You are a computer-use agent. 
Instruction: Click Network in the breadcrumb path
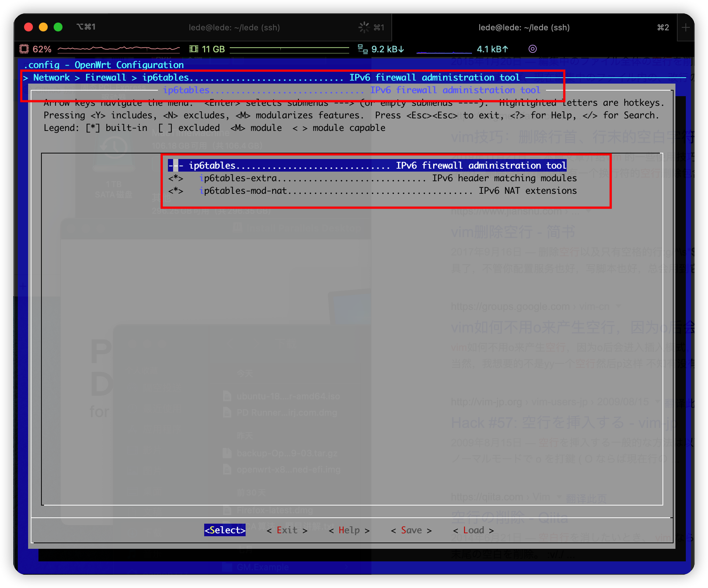[x=51, y=77]
